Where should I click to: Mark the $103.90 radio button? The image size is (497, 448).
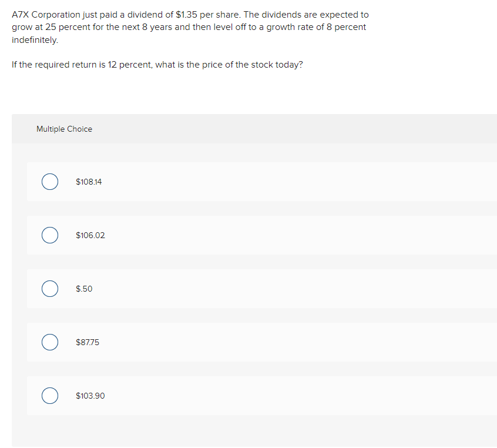coord(49,396)
